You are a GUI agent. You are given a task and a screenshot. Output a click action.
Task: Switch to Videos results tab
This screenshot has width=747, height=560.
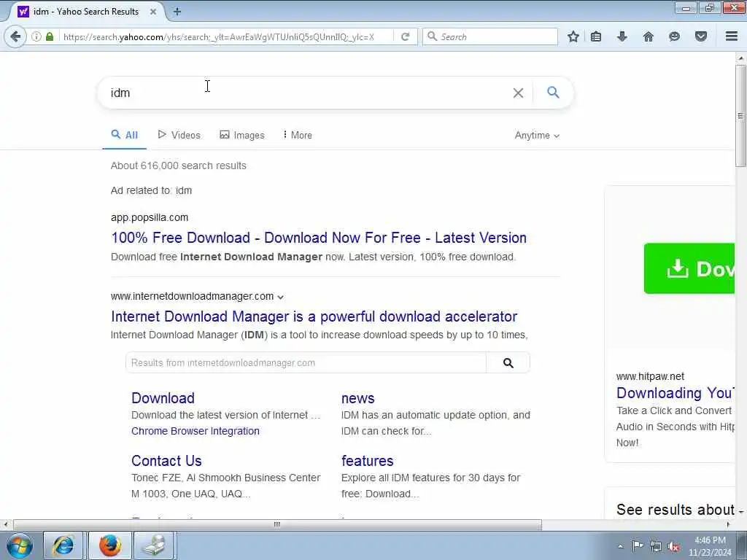pos(179,135)
